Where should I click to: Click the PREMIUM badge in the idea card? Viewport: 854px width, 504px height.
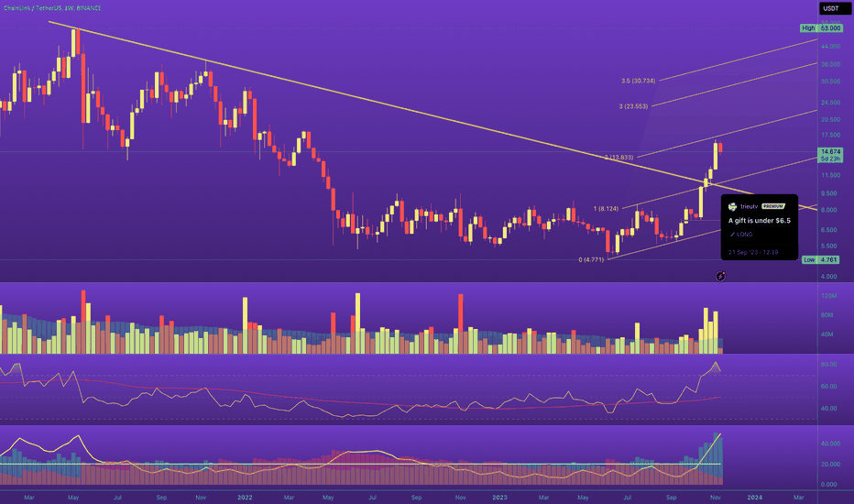click(772, 206)
